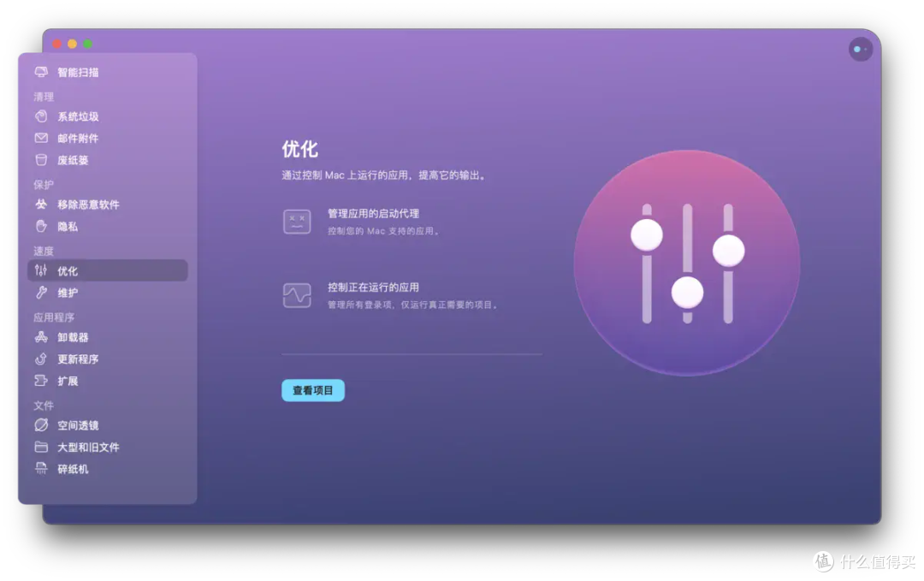
Task: Click the 移除恶意软件 biohazard icon
Action: [41, 204]
